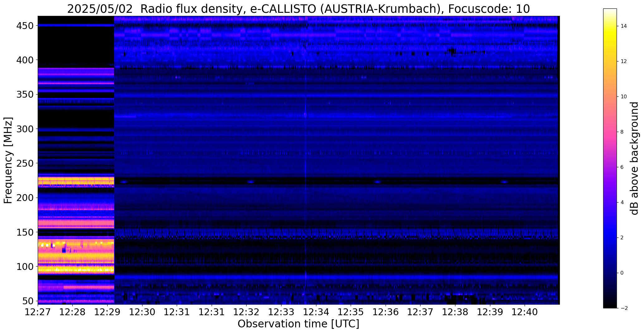Image resolution: width=644 pixels, height=333 pixels.
Task: Pick the 8 value on the colorbar scale
Action: tap(622, 132)
